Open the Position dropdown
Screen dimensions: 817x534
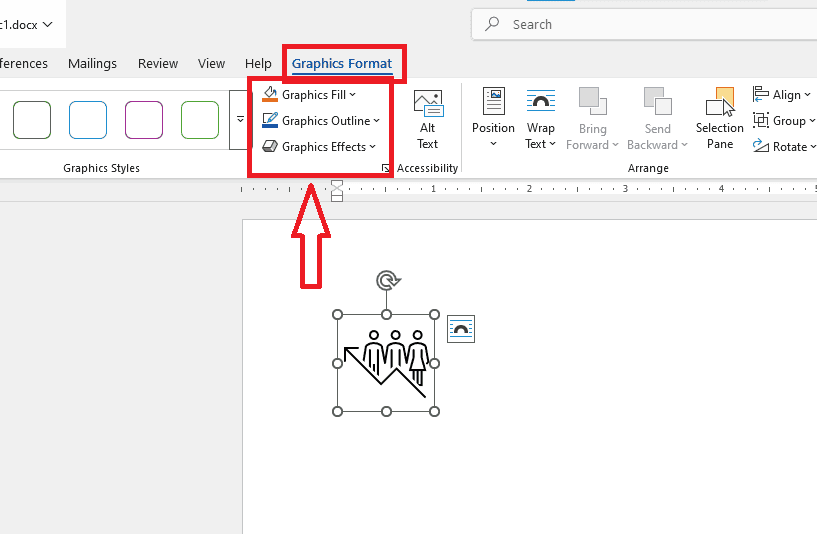pos(493,118)
